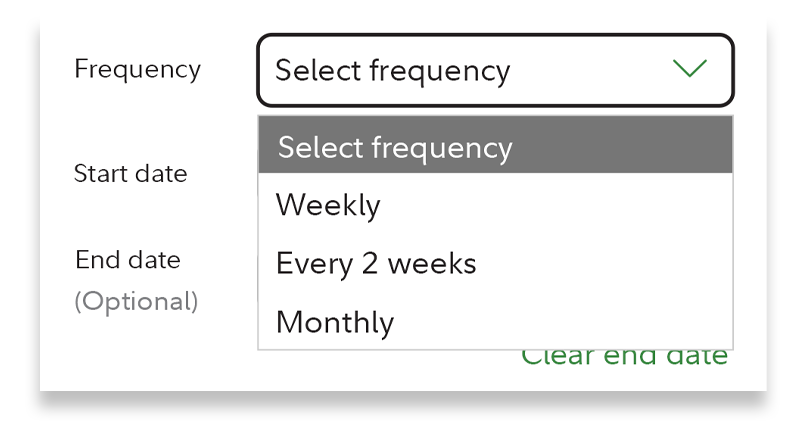
Task: Collapse the frequency list via green arrow
Action: click(x=689, y=69)
